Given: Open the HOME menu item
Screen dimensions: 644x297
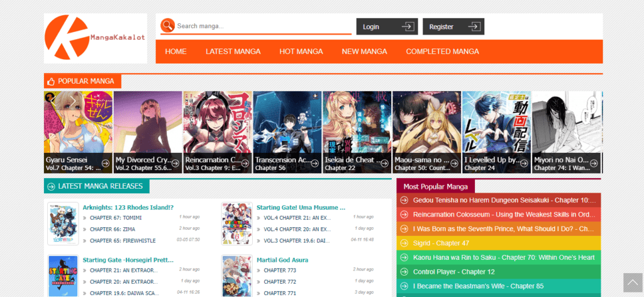Looking at the screenshot, I should (x=176, y=52).
